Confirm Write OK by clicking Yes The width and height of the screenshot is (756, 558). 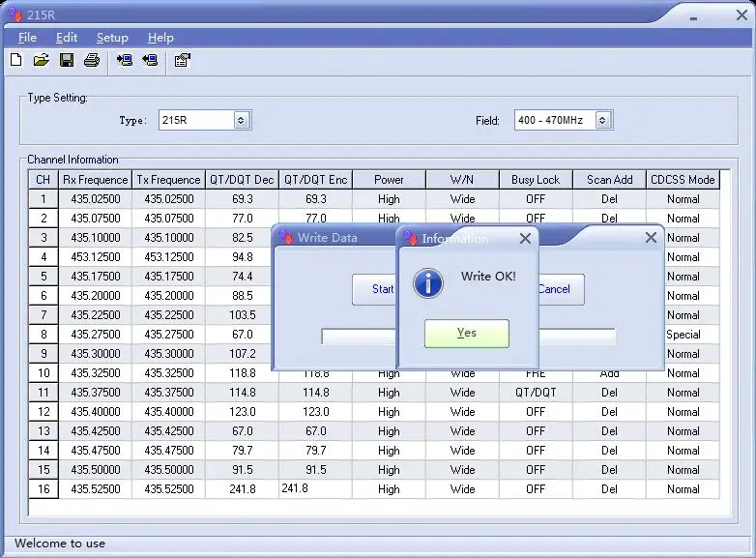(x=467, y=333)
